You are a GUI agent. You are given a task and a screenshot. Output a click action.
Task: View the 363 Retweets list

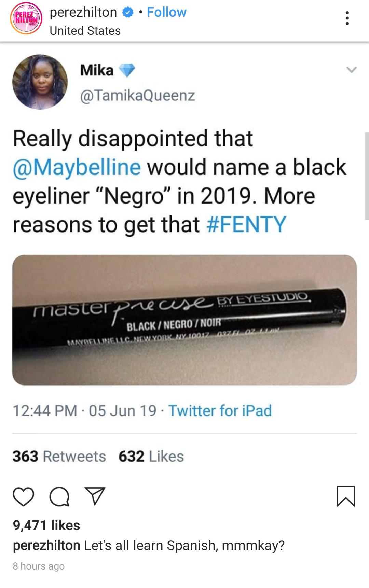(x=59, y=456)
